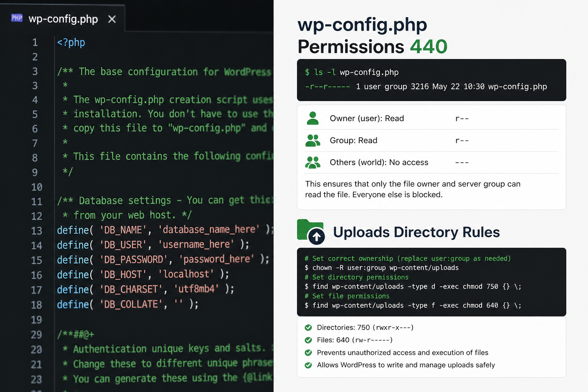The height and width of the screenshot is (392, 588).
Task: Click the 'localhost' string value
Action: coord(186,274)
